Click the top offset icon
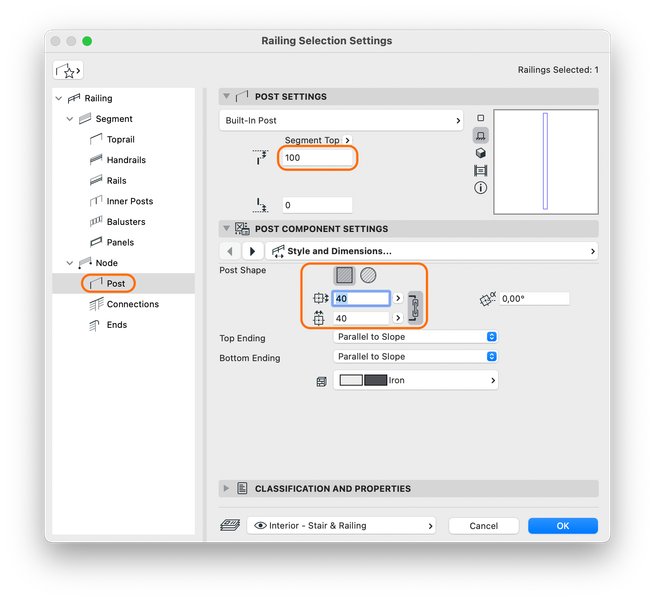This screenshot has width=655, height=601. (260, 157)
